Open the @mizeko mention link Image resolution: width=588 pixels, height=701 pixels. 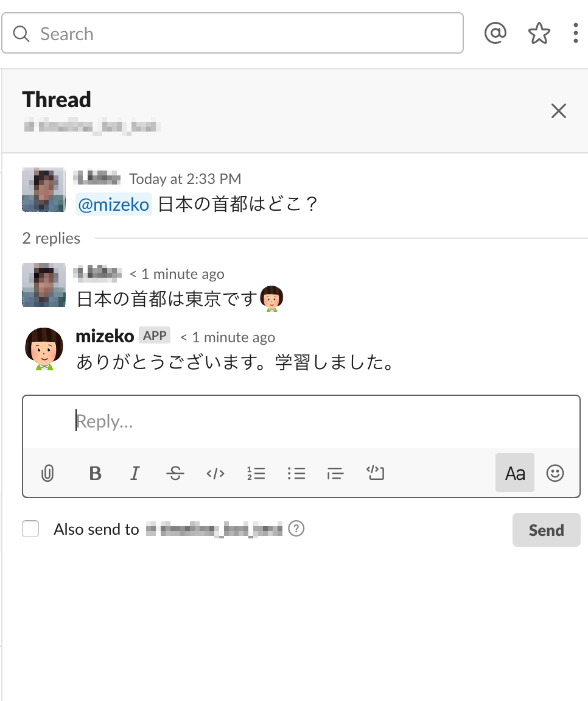click(x=113, y=205)
